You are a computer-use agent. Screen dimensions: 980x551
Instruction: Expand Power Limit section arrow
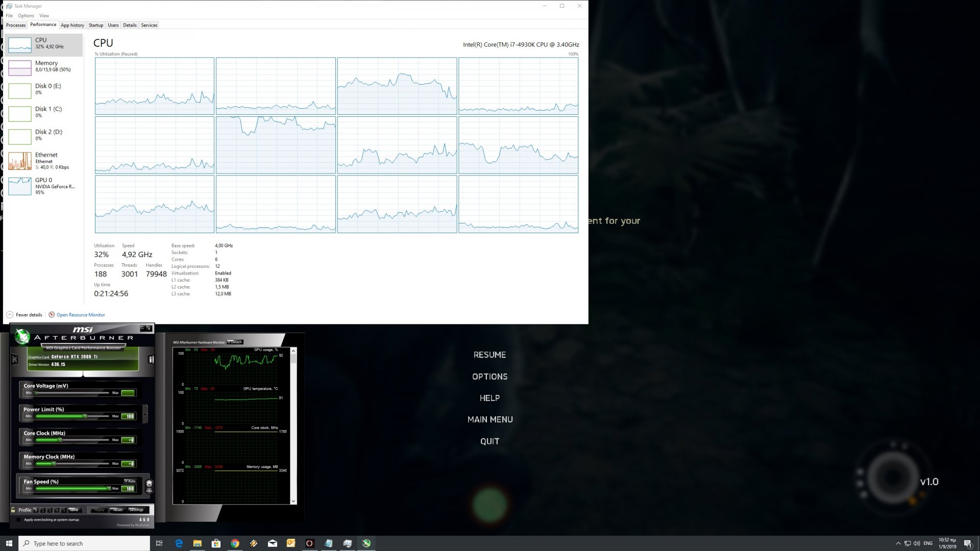coord(145,414)
